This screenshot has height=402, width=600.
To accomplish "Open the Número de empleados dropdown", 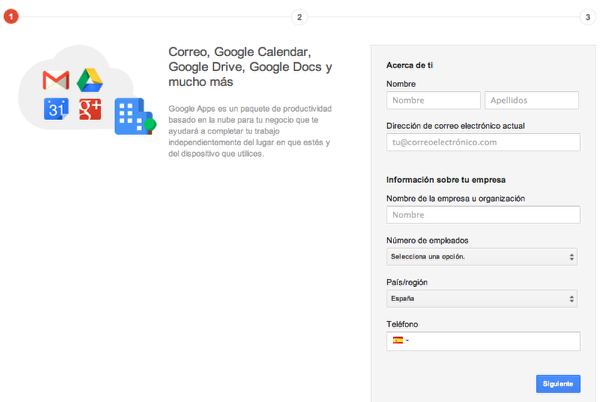I will pyautogui.click(x=483, y=257).
